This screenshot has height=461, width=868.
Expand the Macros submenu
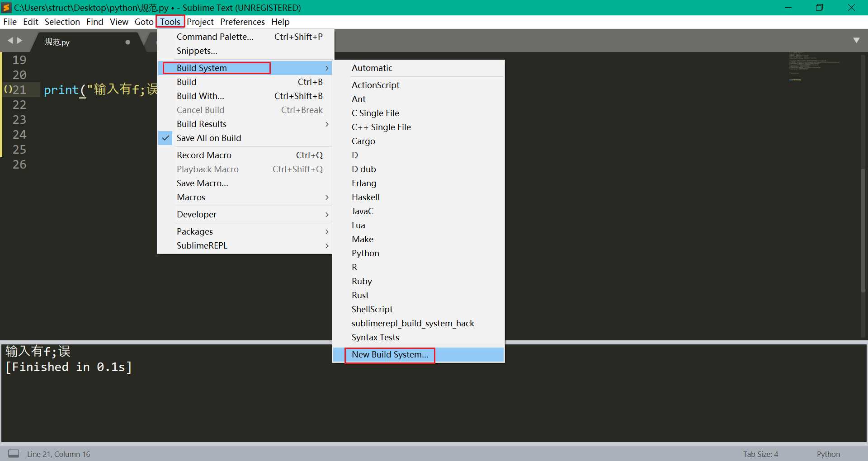tap(245, 197)
